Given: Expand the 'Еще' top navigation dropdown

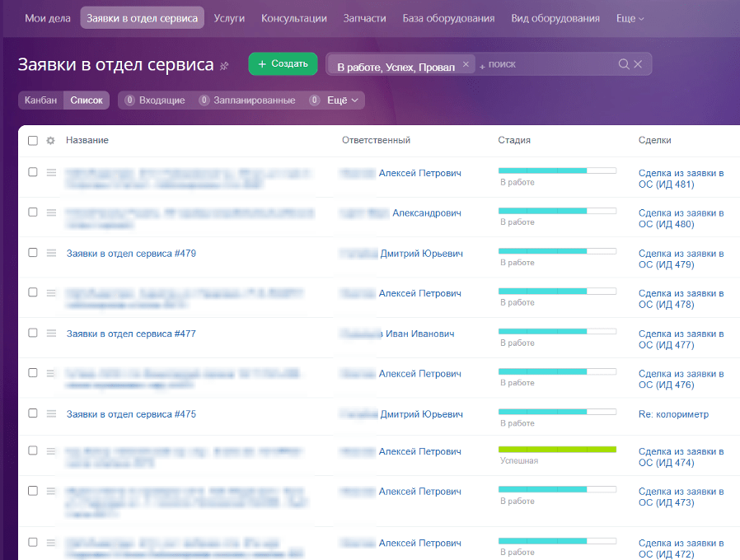Looking at the screenshot, I should (x=630, y=18).
